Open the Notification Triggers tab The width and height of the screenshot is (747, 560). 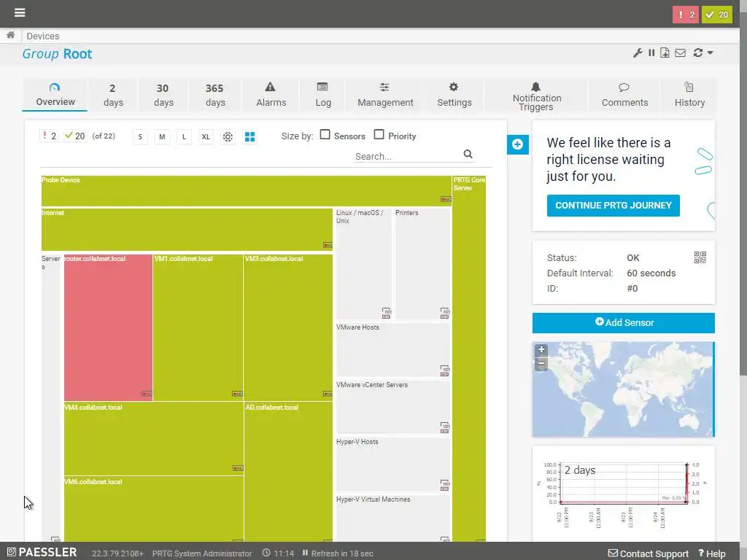pyautogui.click(x=536, y=96)
